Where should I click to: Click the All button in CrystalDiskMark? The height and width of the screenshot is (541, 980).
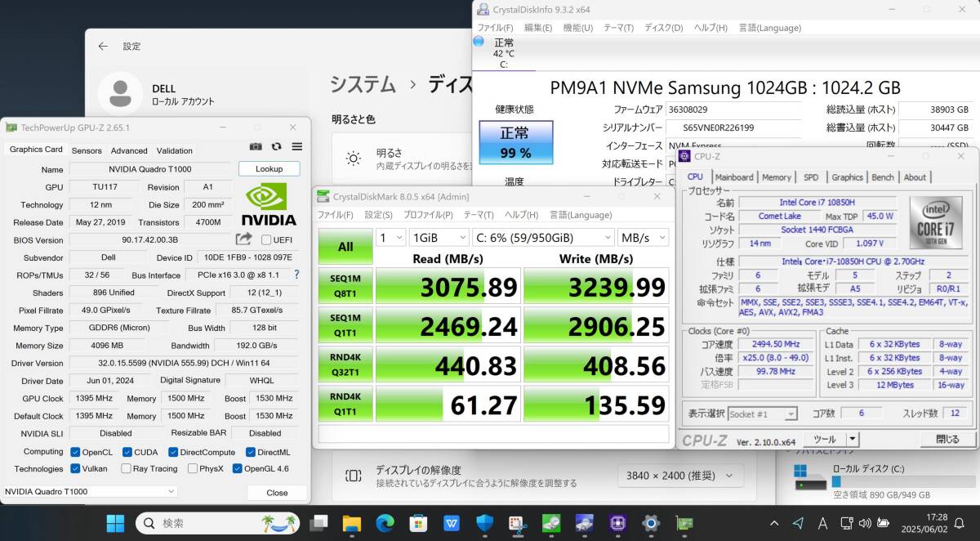(x=345, y=246)
